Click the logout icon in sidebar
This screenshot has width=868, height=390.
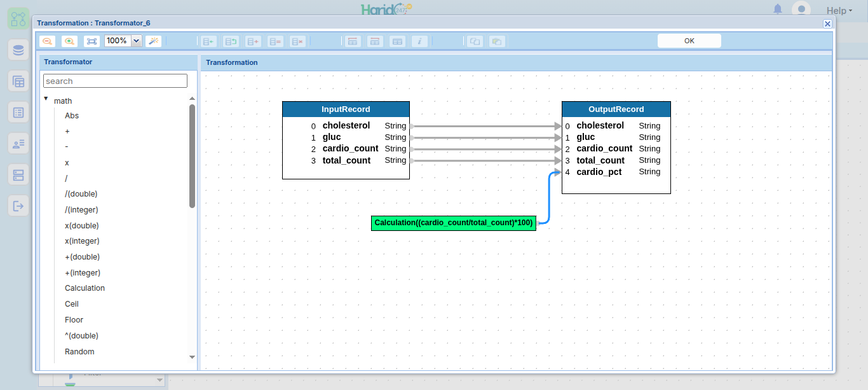click(x=18, y=206)
